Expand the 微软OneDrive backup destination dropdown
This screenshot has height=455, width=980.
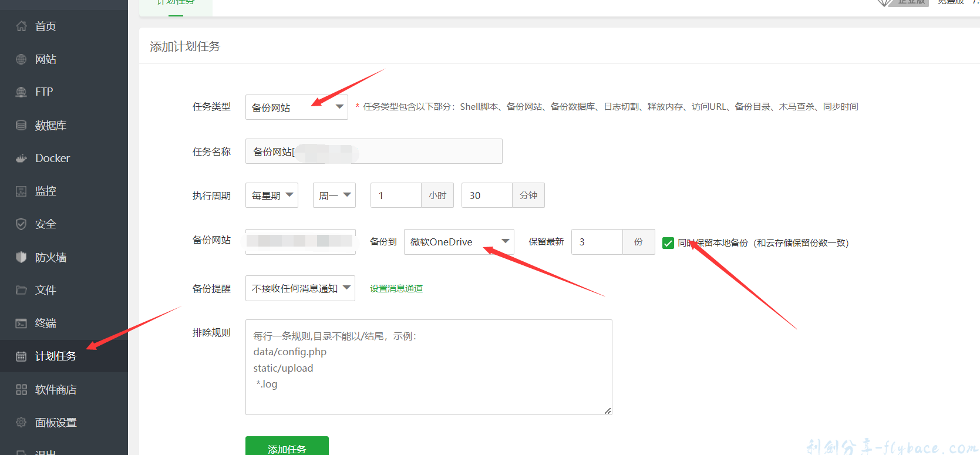click(x=459, y=242)
